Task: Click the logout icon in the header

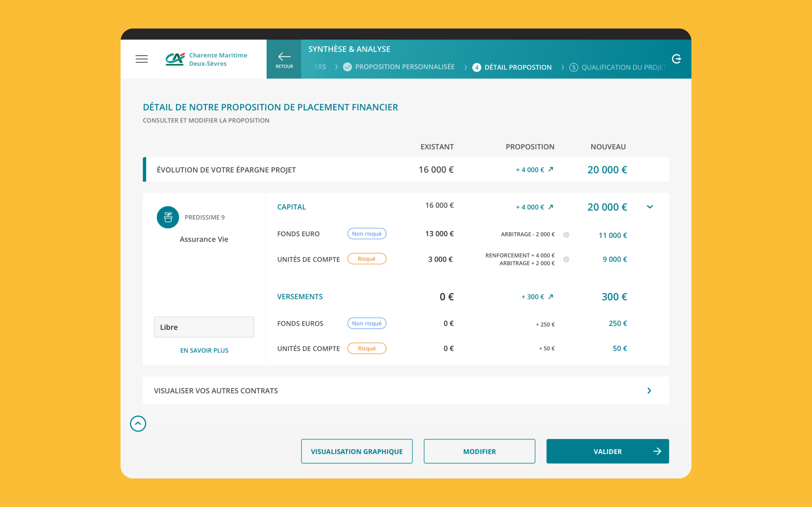Action: coord(677,59)
